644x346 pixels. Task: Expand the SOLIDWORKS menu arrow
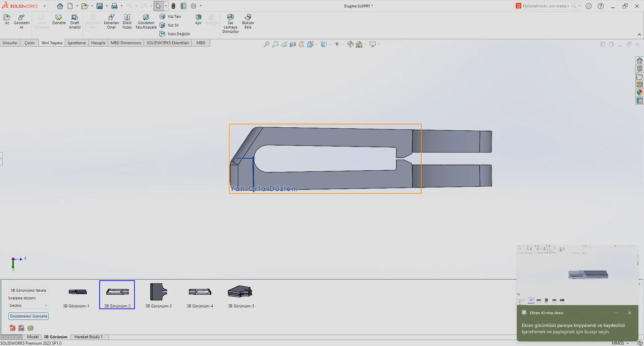click(x=44, y=6)
